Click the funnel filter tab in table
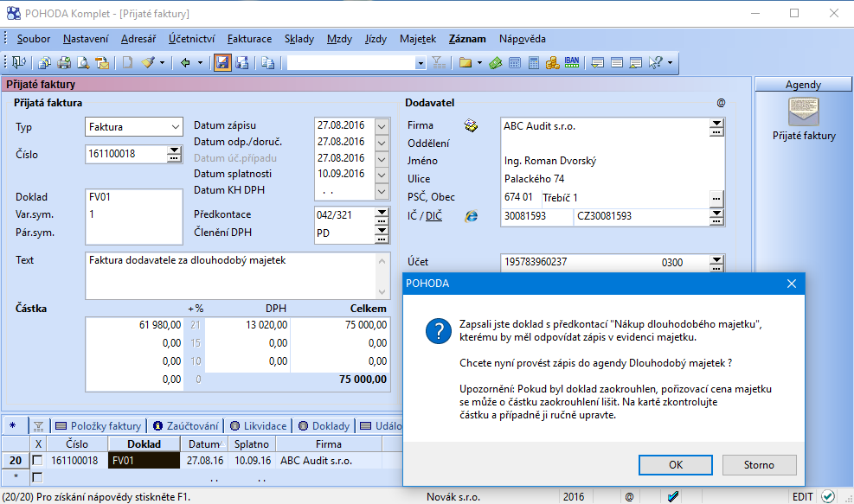The height and width of the screenshot is (504, 854). coord(38,425)
